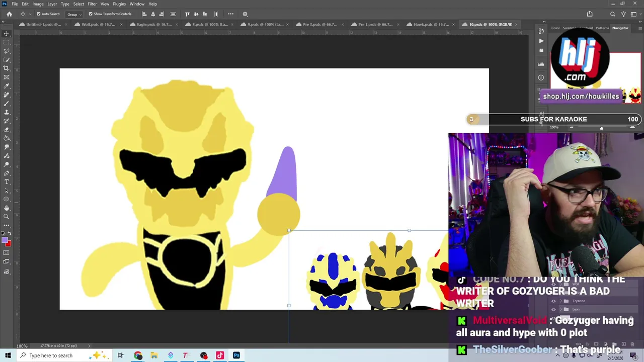644x362 pixels.
Task: Hide the Leon layer group
Action: tap(553, 309)
